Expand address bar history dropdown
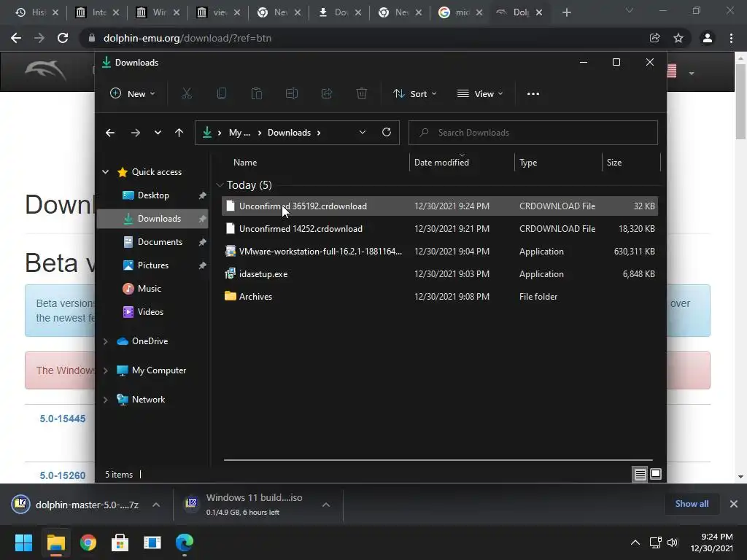747x560 pixels. (x=363, y=133)
